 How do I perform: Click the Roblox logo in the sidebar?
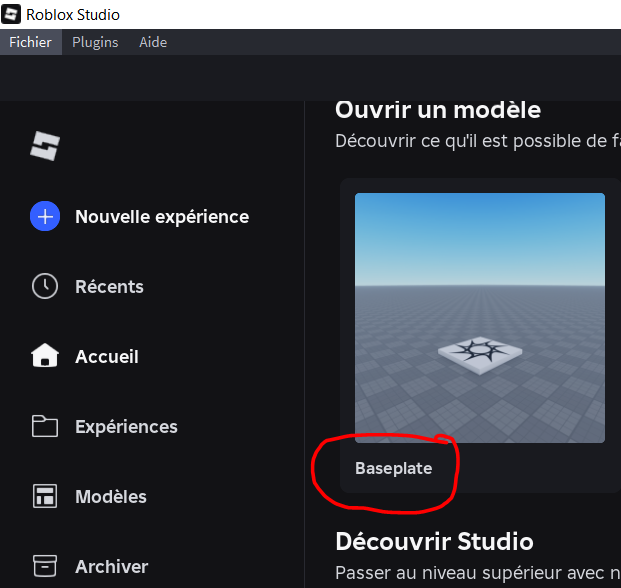[x=45, y=146]
